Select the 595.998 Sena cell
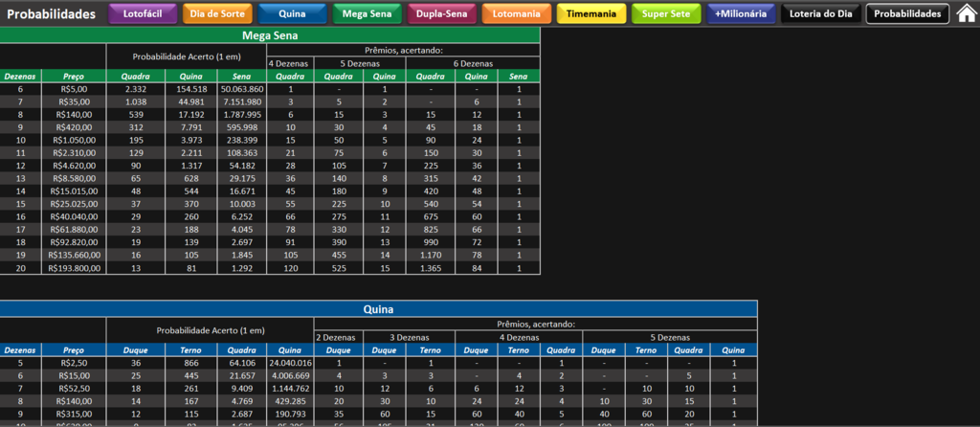980x427 pixels. pyautogui.click(x=242, y=127)
